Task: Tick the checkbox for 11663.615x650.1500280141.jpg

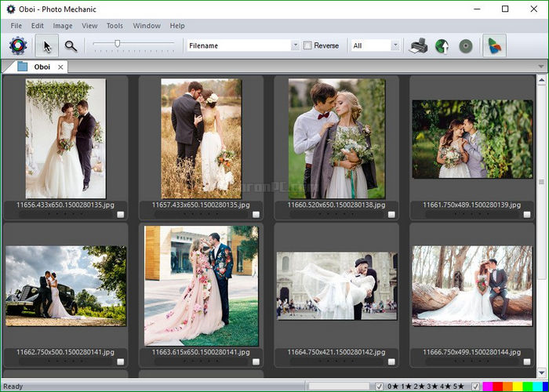Action: (x=256, y=362)
